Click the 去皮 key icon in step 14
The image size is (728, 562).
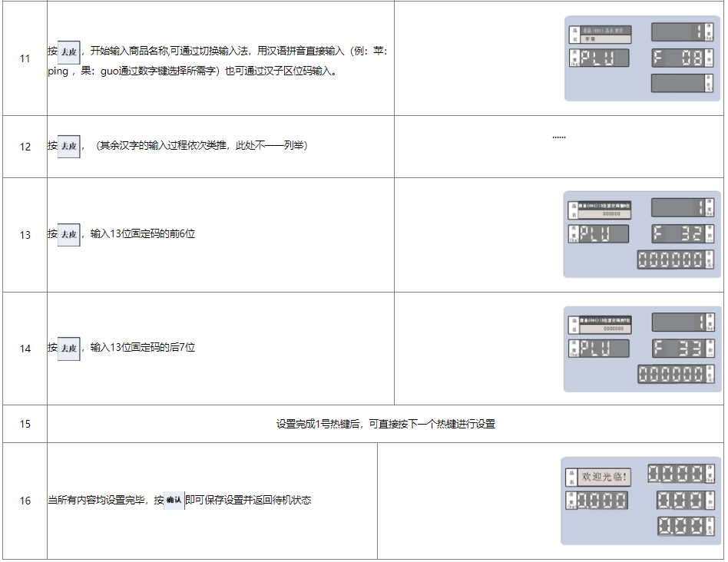pos(69,349)
